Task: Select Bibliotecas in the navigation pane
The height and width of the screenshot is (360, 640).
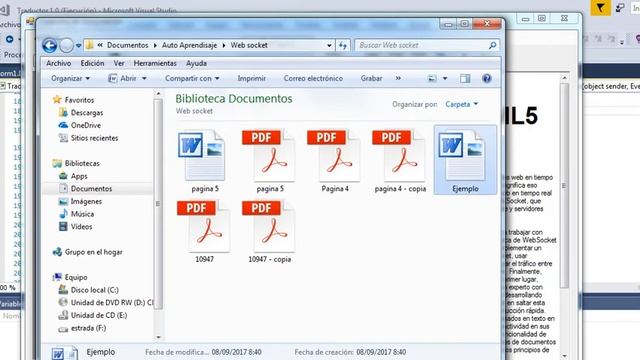Action: (x=82, y=163)
